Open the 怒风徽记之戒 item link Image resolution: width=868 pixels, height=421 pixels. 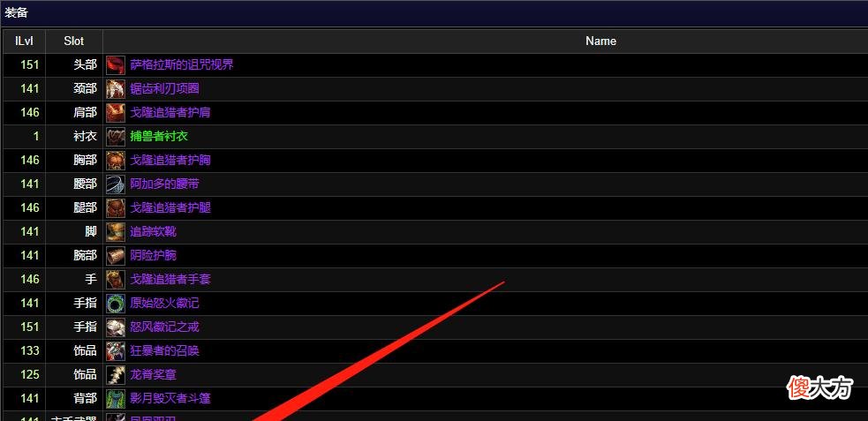point(164,327)
